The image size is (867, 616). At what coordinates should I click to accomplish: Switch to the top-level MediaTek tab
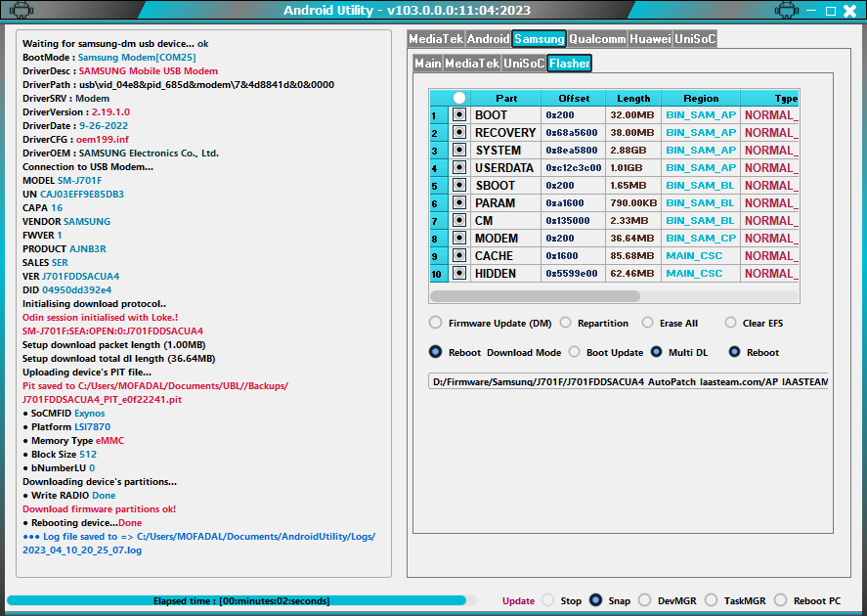[436, 39]
